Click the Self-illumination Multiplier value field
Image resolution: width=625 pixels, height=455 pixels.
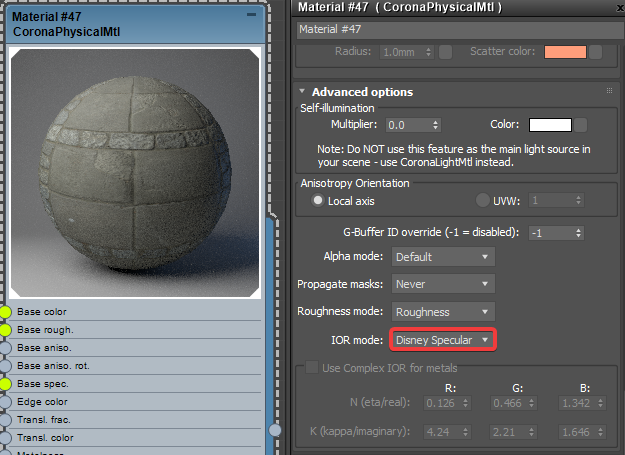point(409,125)
